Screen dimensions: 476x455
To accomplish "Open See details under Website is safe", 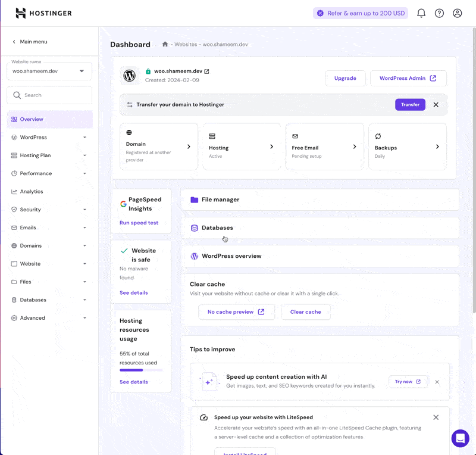I will pos(133,292).
